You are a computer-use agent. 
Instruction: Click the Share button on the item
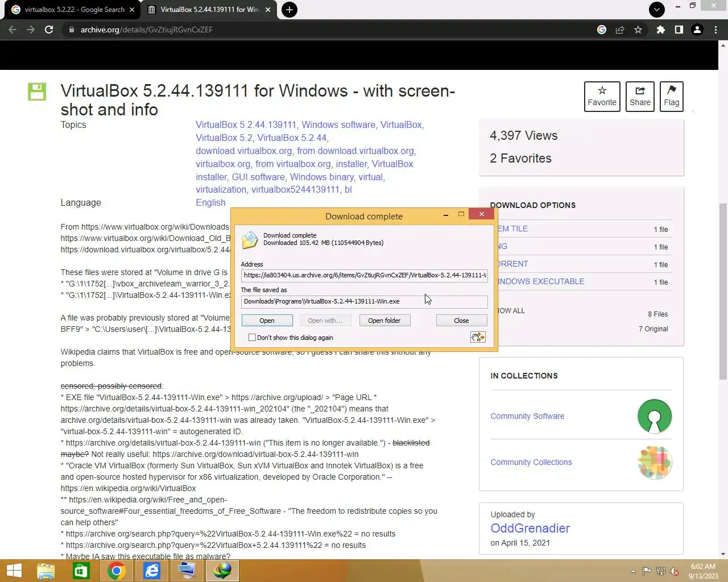[x=640, y=96]
